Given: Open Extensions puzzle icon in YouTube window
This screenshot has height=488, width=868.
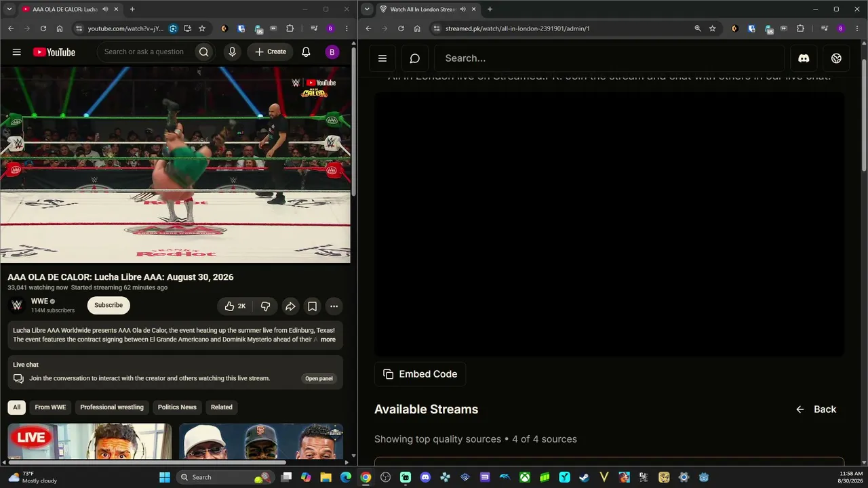Looking at the screenshot, I should (290, 28).
